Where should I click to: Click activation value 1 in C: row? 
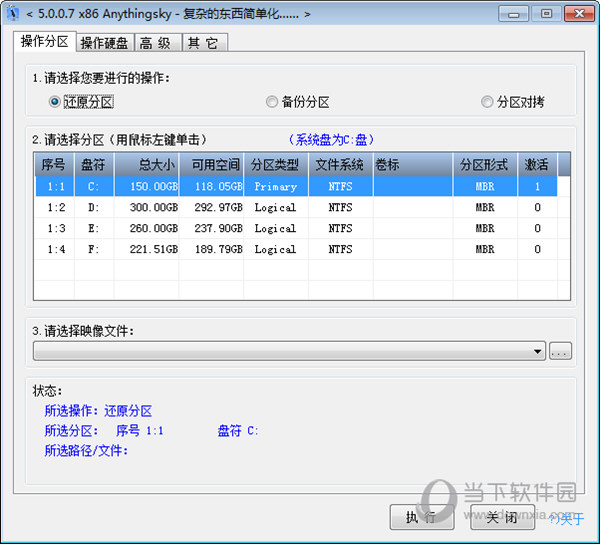(x=537, y=187)
